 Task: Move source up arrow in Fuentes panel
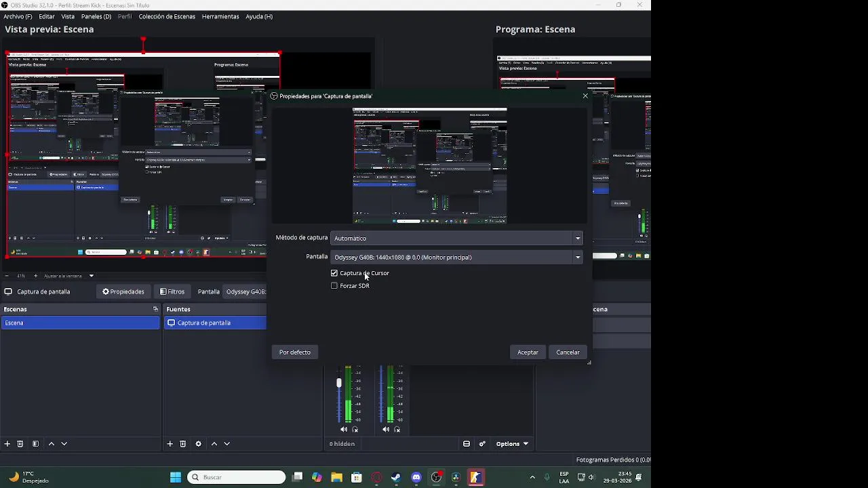coord(214,444)
